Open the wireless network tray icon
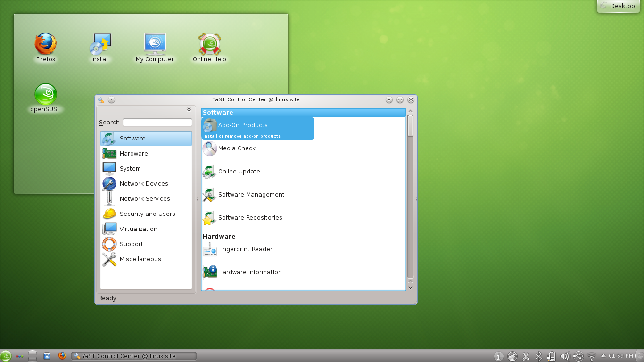The image size is (644, 362). (592, 356)
